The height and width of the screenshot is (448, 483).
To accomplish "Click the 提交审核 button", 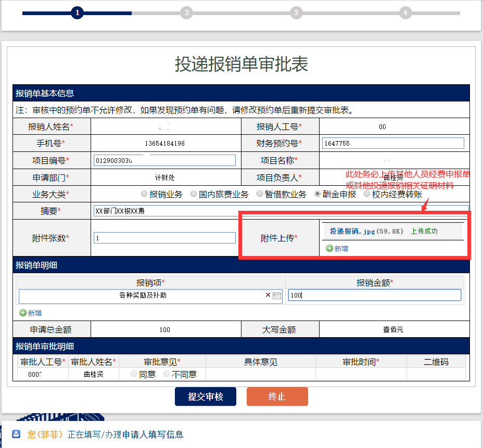I will tap(206, 396).
